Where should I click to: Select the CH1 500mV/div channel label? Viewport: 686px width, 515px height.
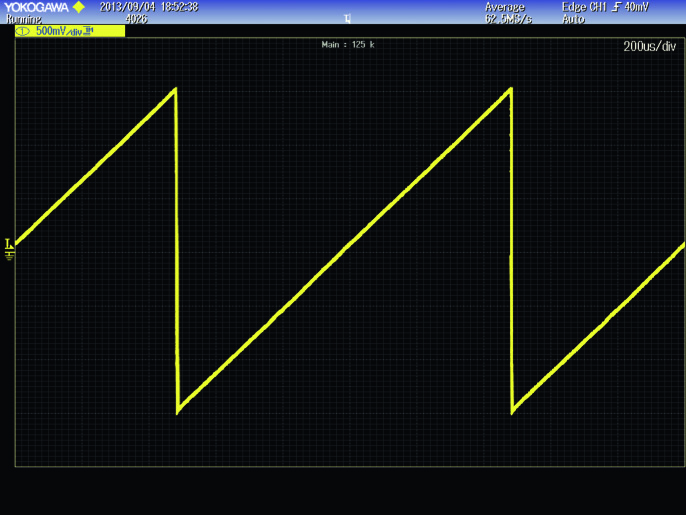70,31
